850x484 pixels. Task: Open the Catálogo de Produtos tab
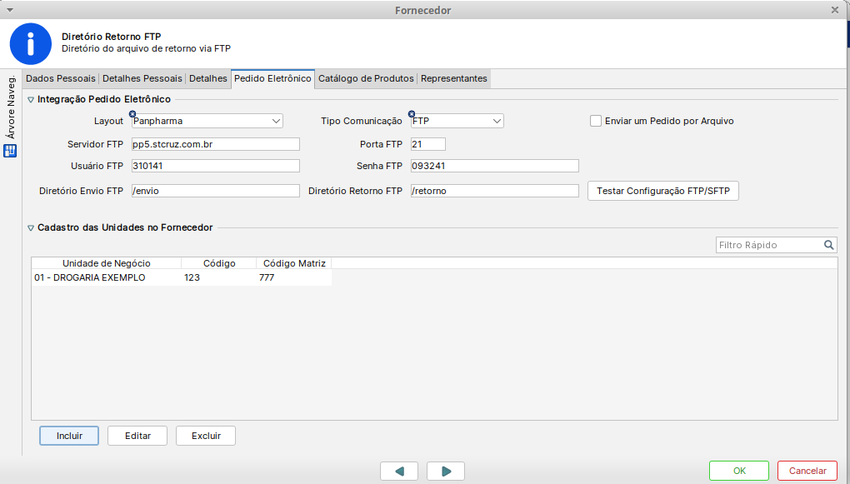coord(366,78)
